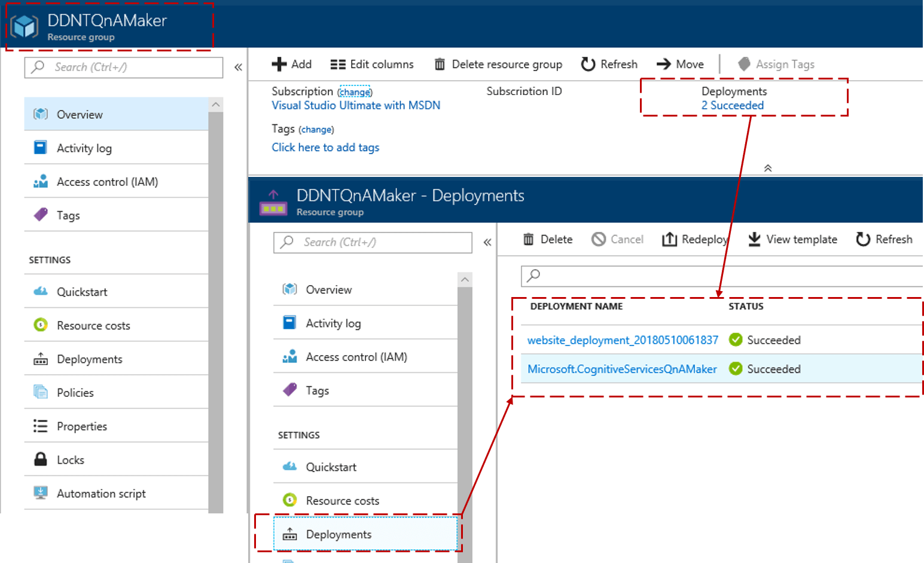Click the Refresh icon in the top toolbar
Viewport: 924px width, 563px height.
(x=587, y=64)
